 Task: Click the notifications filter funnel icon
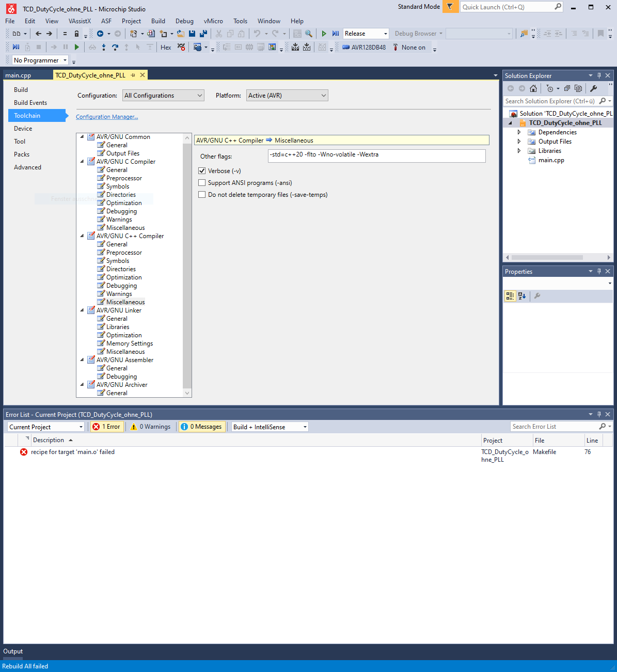click(x=450, y=7)
